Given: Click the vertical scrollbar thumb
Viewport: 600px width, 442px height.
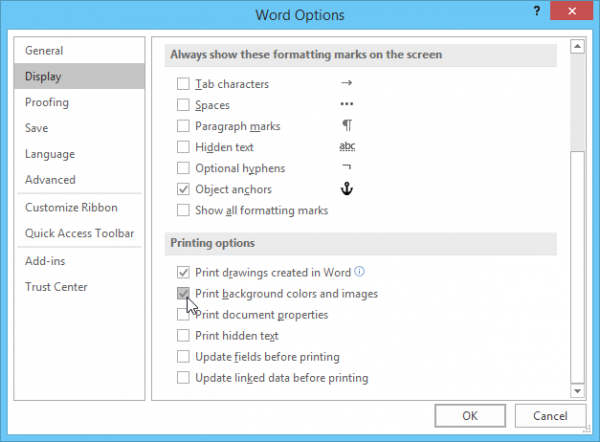Looking at the screenshot, I should pos(577,267).
